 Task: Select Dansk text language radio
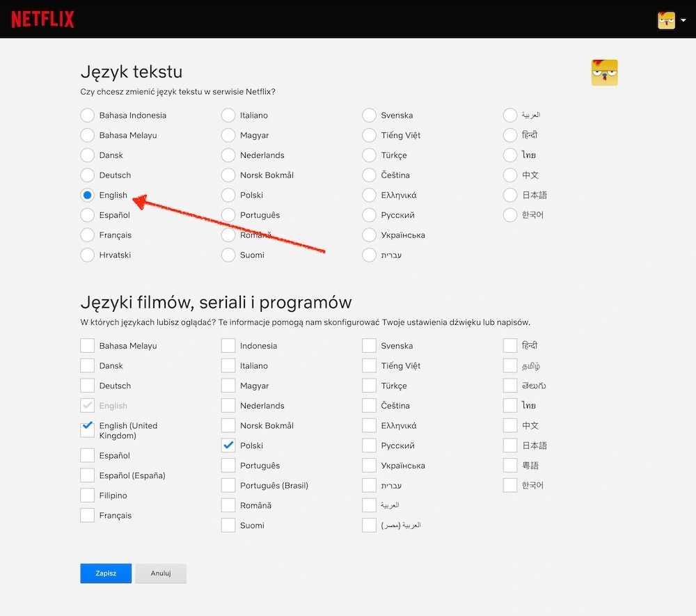[x=88, y=155]
